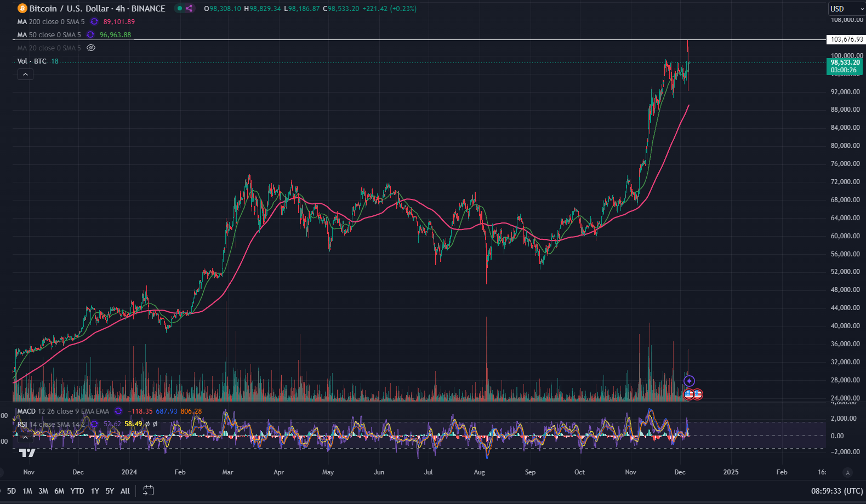Click the left US flag economic event icon
This screenshot has width=866, height=504.
(x=689, y=394)
